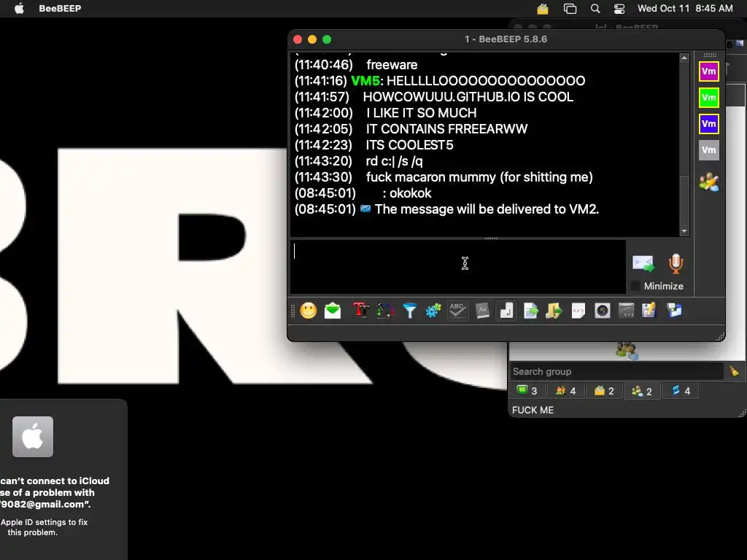Click the chat scrollbar down arrow
Image resolution: width=747 pixels, height=560 pixels.
[x=684, y=231]
